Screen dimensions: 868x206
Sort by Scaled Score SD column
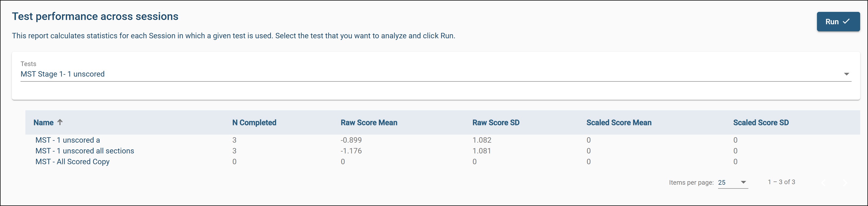point(761,122)
